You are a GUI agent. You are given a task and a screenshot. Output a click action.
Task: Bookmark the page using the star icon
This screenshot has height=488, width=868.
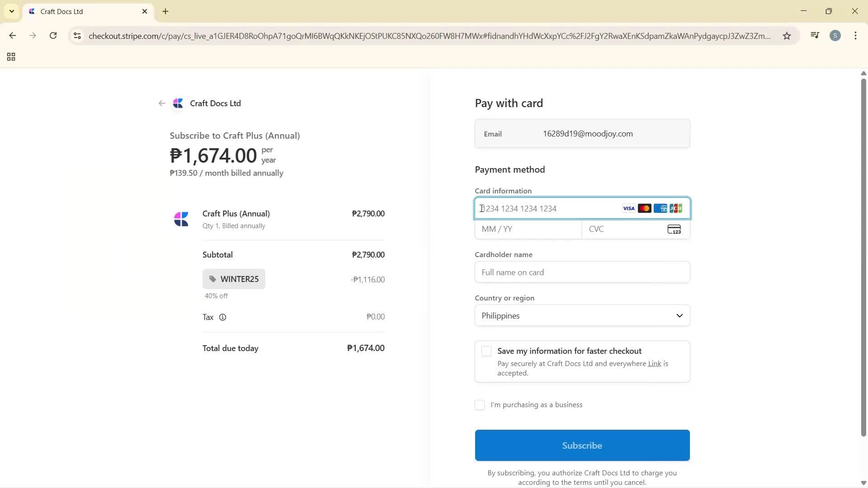787,36
